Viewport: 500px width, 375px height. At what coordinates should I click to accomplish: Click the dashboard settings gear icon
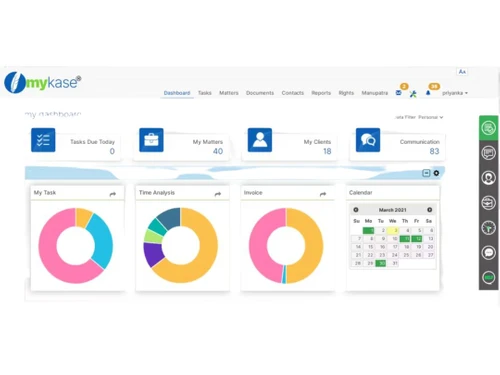click(436, 173)
